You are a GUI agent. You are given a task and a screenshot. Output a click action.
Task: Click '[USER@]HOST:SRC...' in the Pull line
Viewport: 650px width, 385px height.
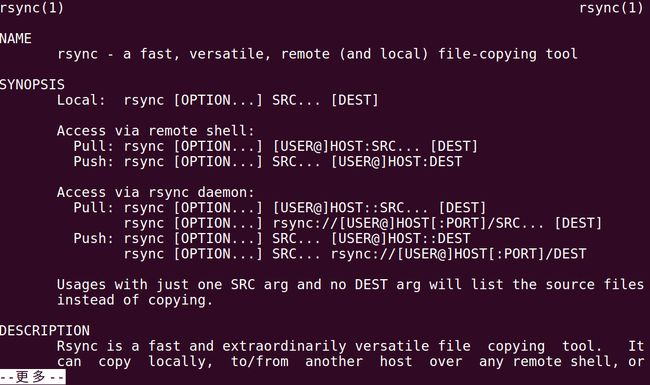(346, 146)
